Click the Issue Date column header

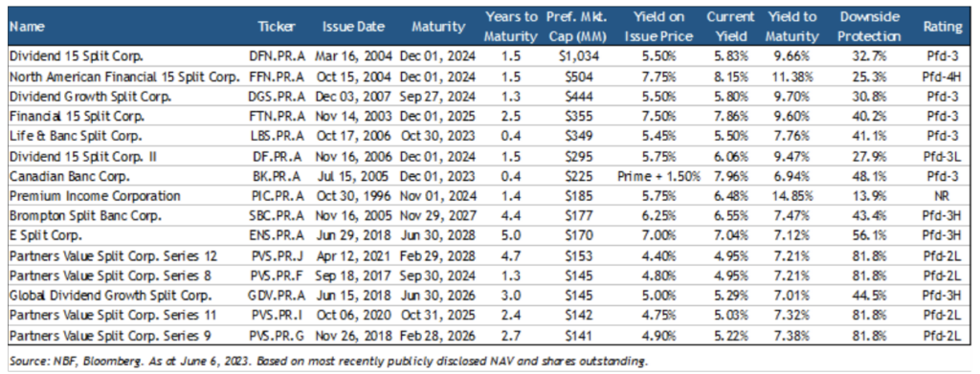coord(353,27)
